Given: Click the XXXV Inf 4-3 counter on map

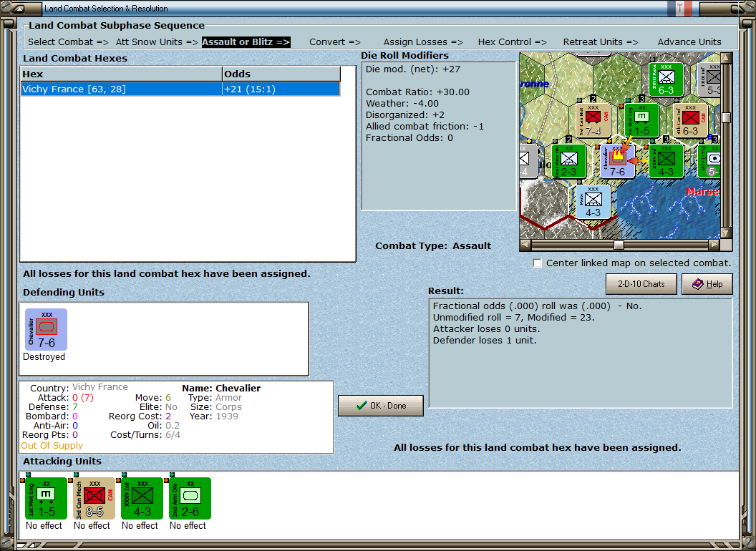Looking at the screenshot, I should (x=666, y=162).
